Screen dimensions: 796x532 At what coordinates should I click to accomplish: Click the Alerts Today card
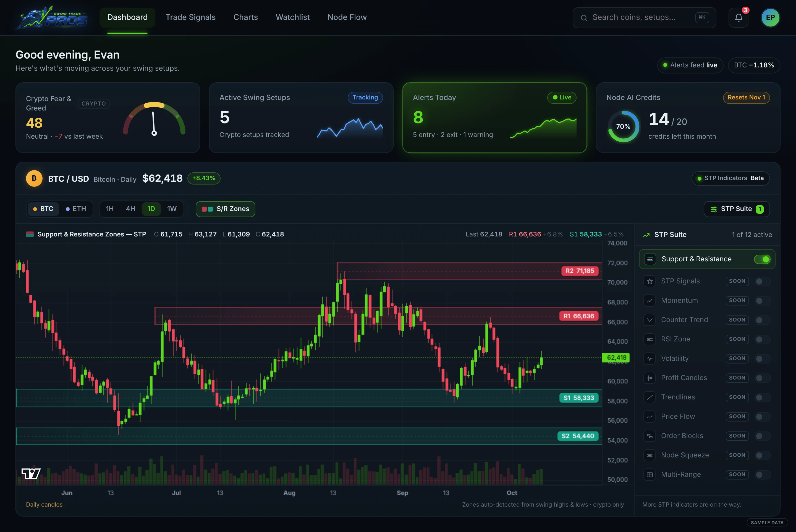494,118
